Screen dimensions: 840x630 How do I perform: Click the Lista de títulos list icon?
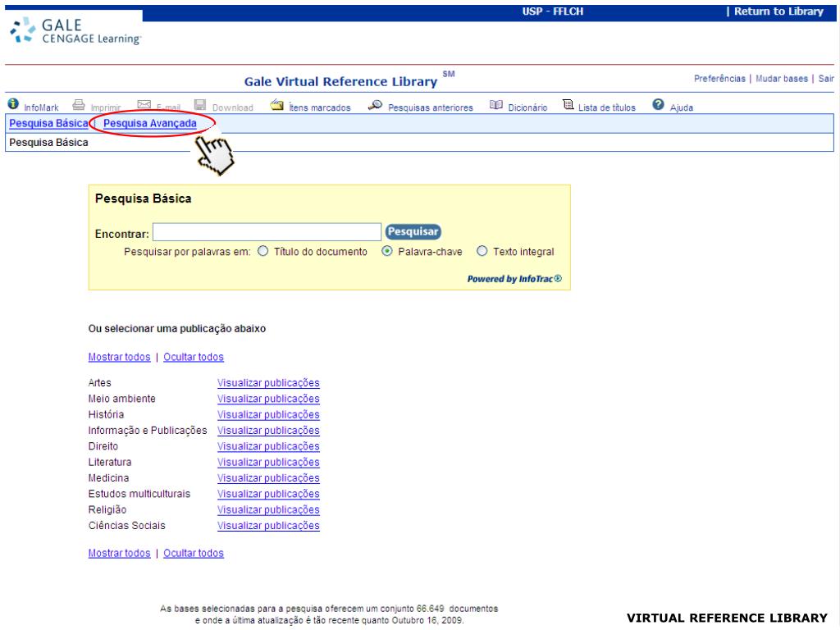coord(568,104)
